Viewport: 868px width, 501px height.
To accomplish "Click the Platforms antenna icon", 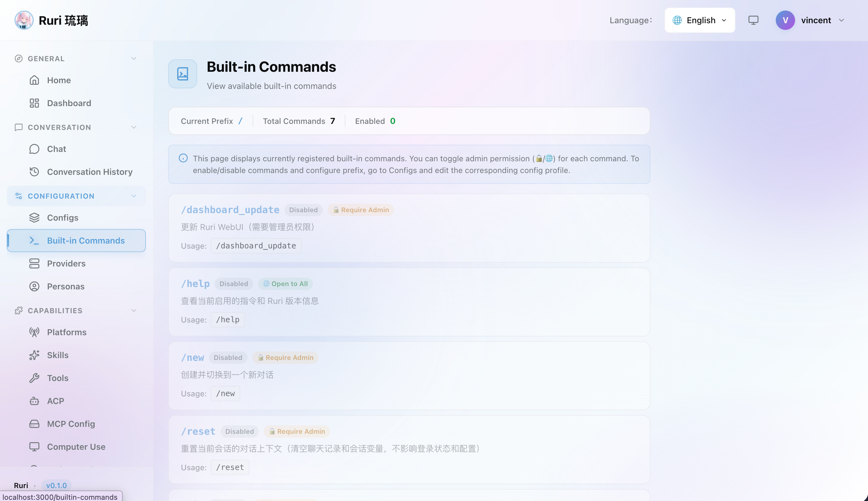I will coord(34,332).
